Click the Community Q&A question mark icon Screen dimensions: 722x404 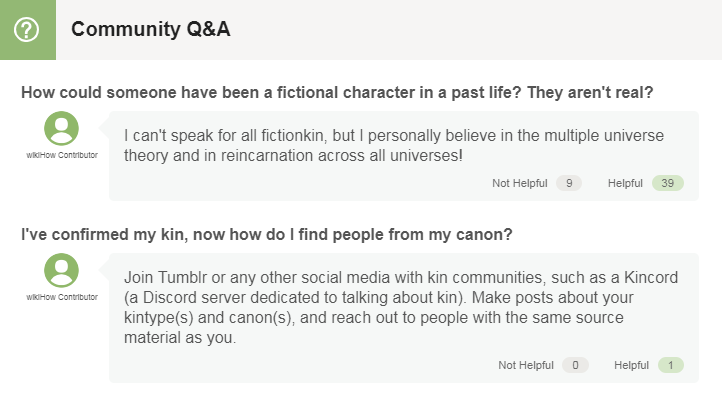(26, 29)
